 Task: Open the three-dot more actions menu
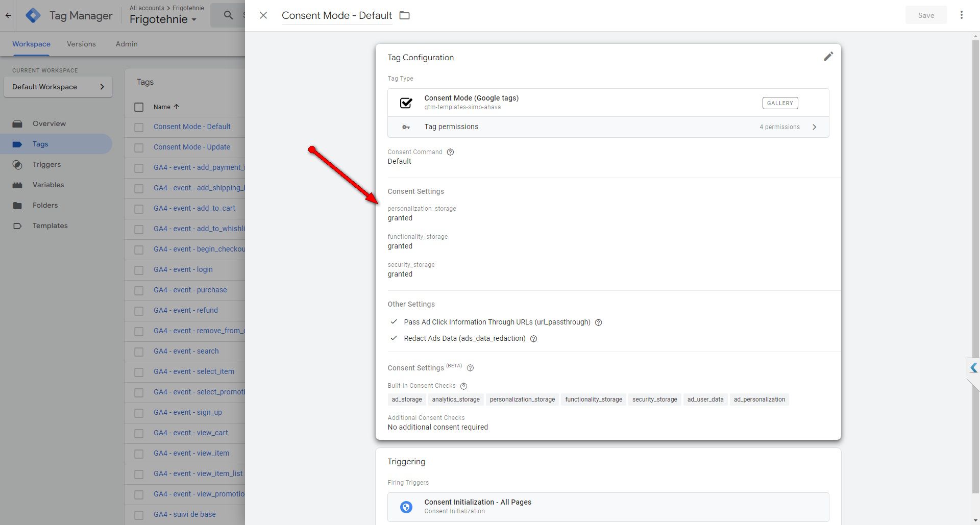[x=962, y=15]
